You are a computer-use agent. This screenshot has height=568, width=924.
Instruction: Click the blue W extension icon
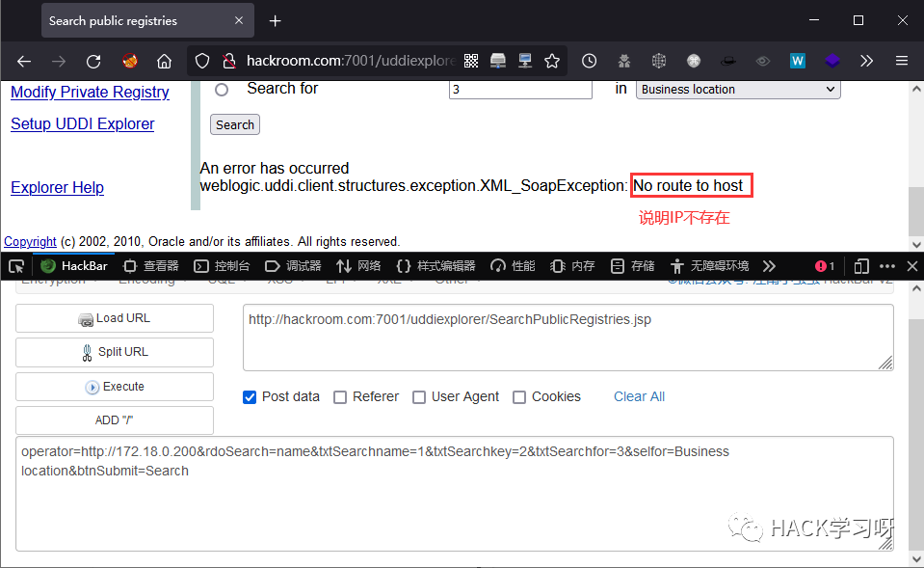[798, 61]
